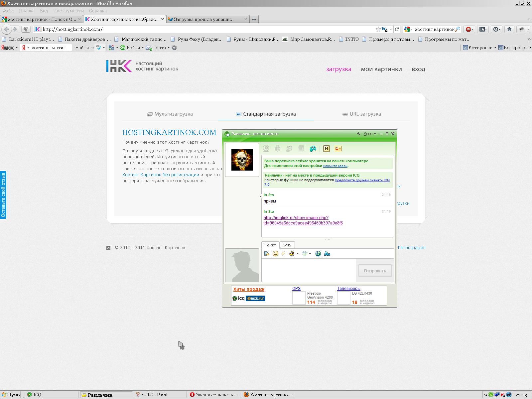Bookmark this page with the star icon
The image size is (532, 399).
coord(378,29)
